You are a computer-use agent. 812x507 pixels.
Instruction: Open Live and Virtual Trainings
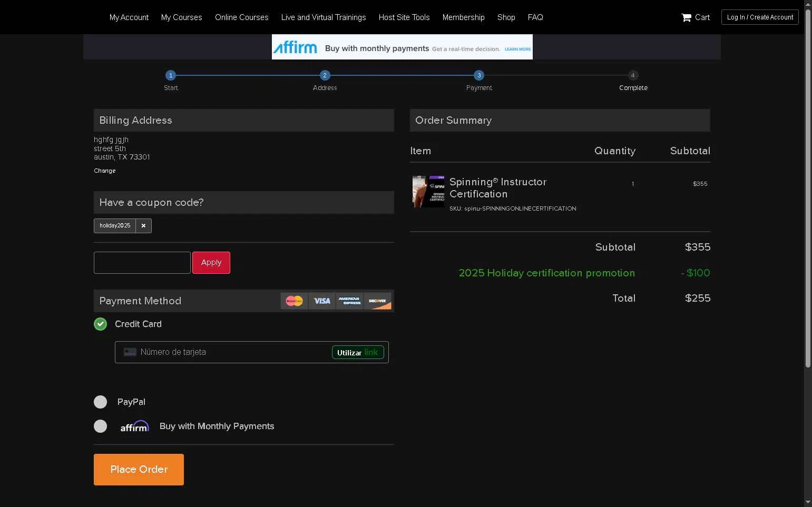[x=324, y=17]
